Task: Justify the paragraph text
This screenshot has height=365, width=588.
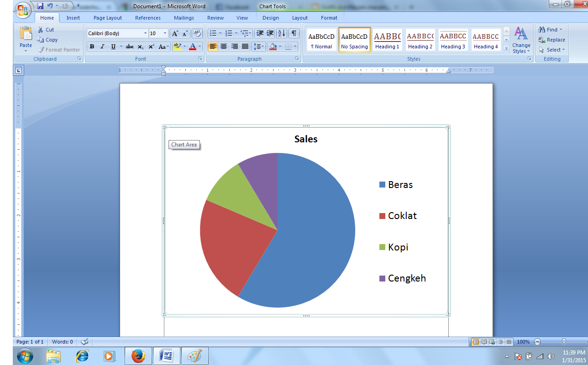Action: pos(245,47)
